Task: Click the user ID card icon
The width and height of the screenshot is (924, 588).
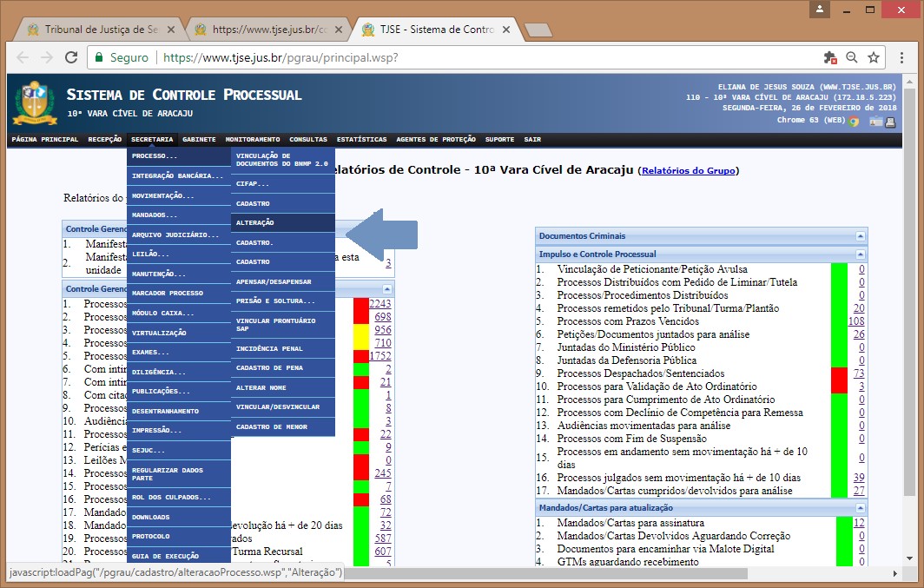Action: 876,122
